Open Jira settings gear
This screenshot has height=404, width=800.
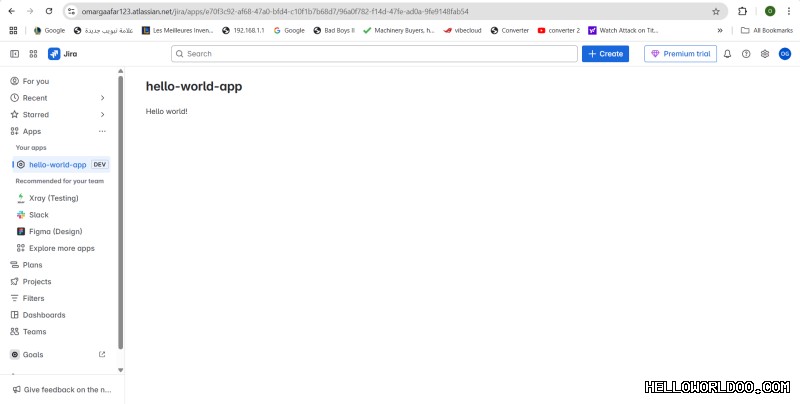coord(765,54)
